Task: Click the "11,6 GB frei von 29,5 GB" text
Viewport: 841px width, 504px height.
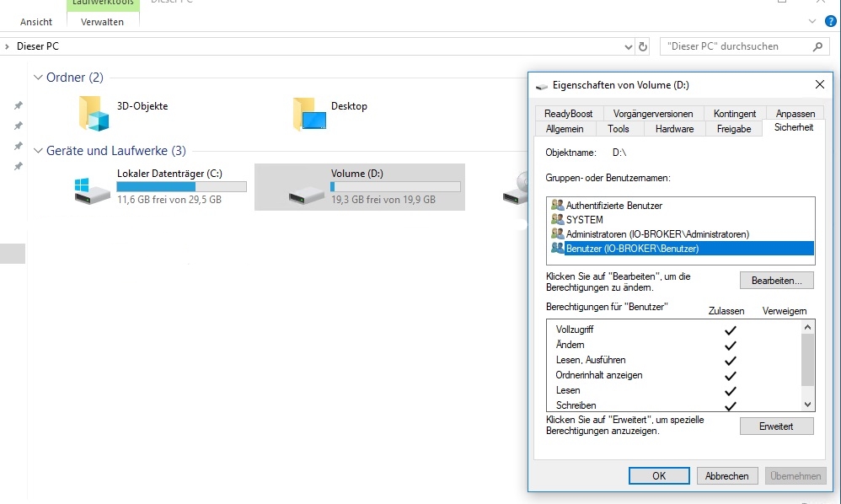Action: pyautogui.click(x=169, y=200)
